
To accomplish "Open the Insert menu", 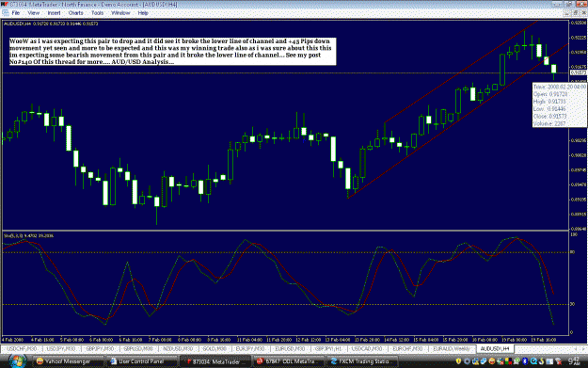I will (x=54, y=13).
